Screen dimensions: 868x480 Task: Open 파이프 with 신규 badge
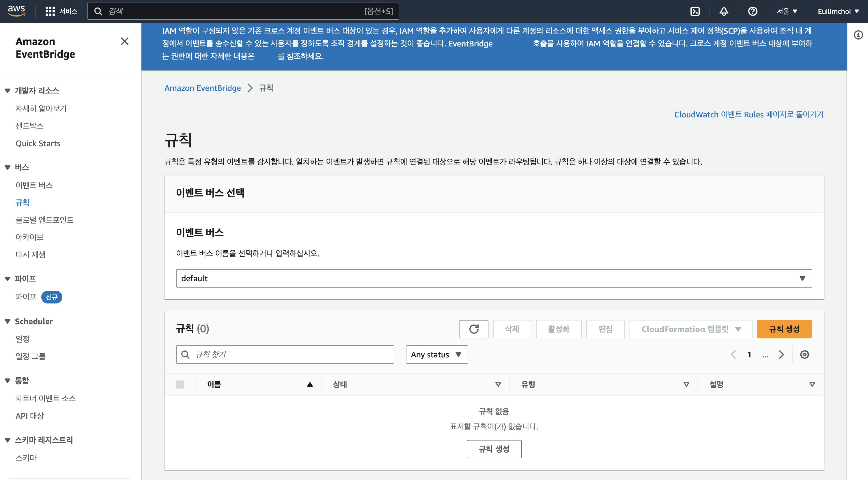tap(26, 297)
